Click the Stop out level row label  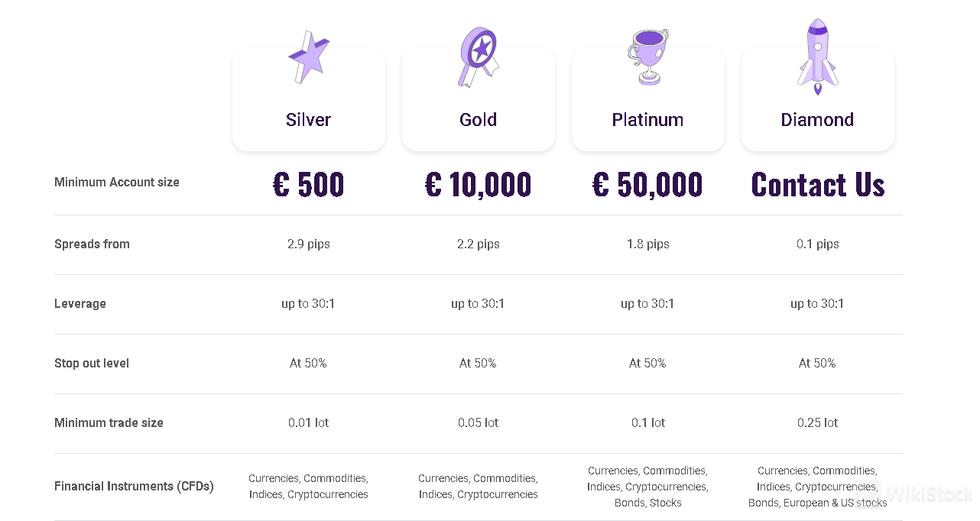[x=92, y=364]
